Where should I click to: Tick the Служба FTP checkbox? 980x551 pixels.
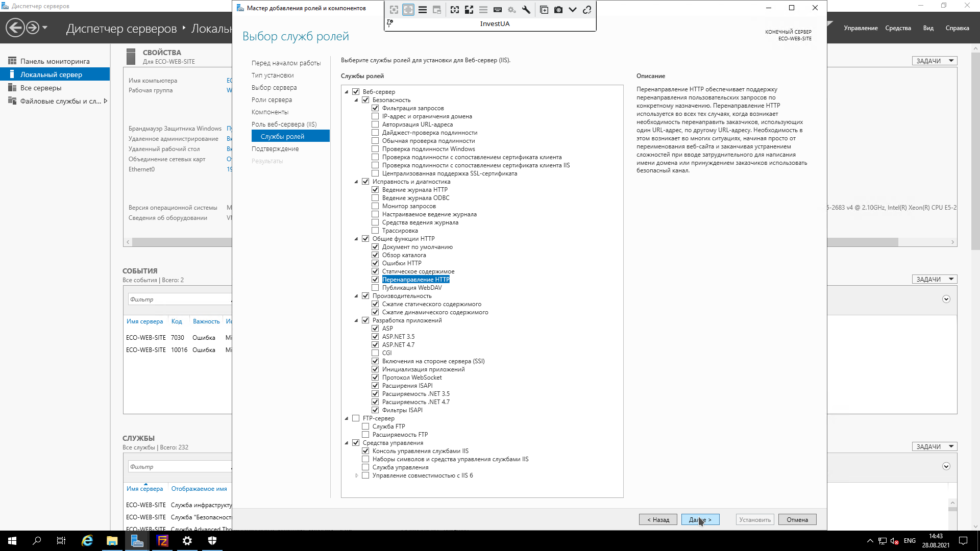pyautogui.click(x=365, y=427)
